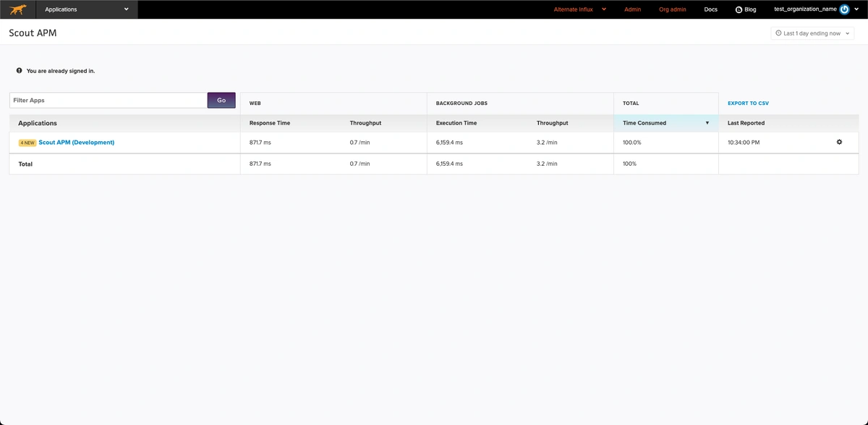Sort by web Response Time column header
The width and height of the screenshot is (868, 425).
point(270,123)
